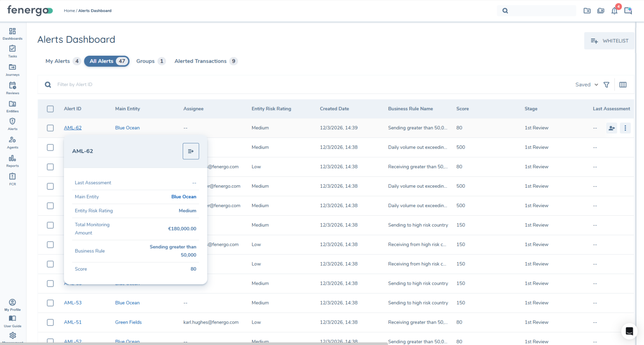The image size is (644, 345).
Task: Open three-dot menu on AML-62 row
Action: coord(625,128)
